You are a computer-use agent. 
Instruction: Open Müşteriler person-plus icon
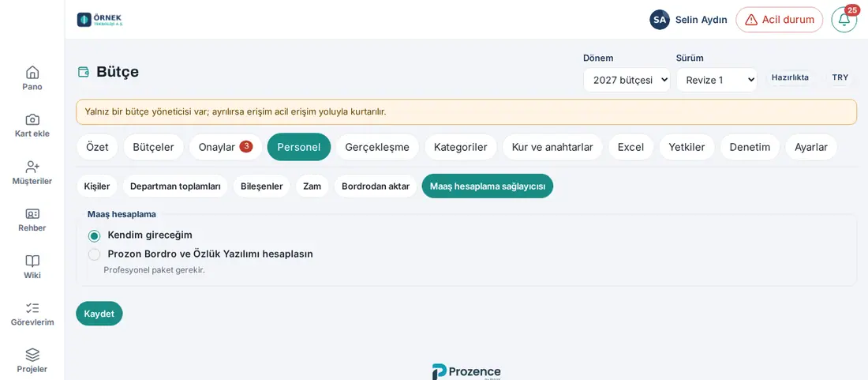(x=32, y=167)
